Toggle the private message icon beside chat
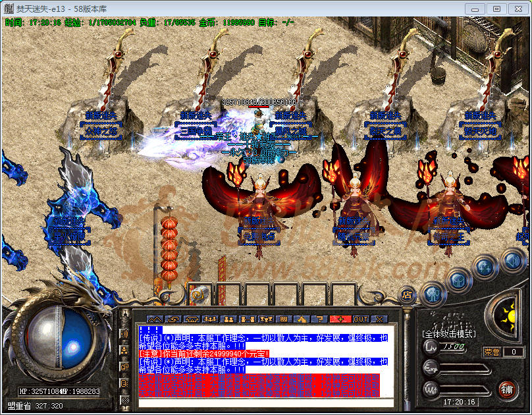 tap(124, 383)
